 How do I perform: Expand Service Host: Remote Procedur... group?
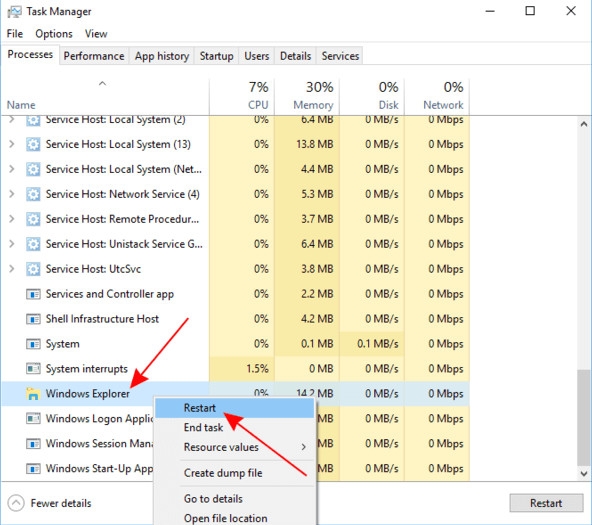coord(12,219)
